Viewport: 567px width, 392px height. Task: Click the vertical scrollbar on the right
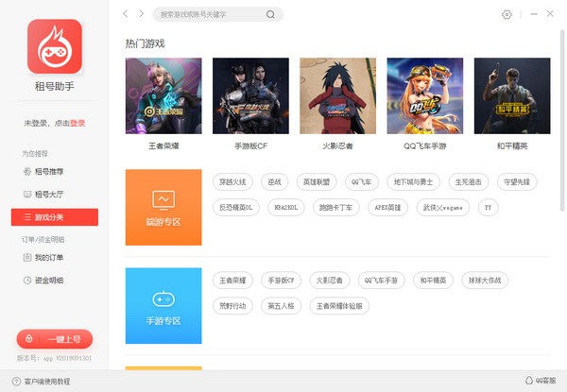(562, 120)
